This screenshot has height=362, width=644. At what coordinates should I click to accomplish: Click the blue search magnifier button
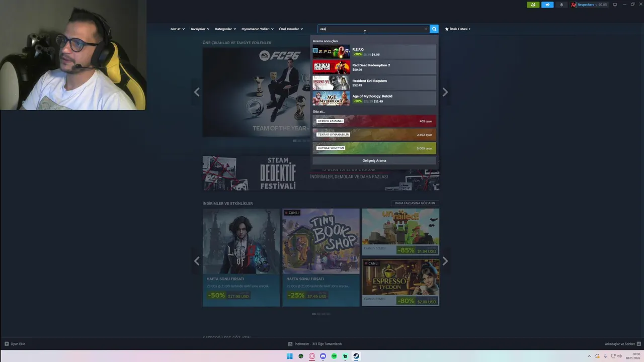coord(434,29)
